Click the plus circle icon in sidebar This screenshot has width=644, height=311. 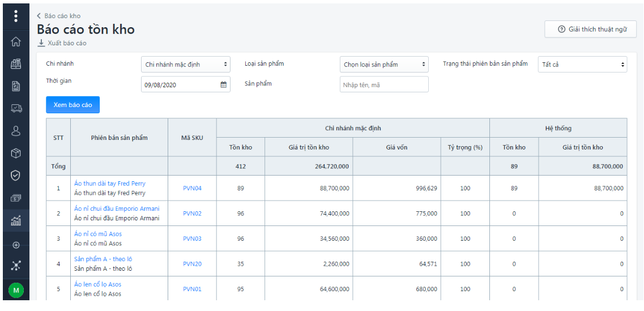tap(16, 245)
